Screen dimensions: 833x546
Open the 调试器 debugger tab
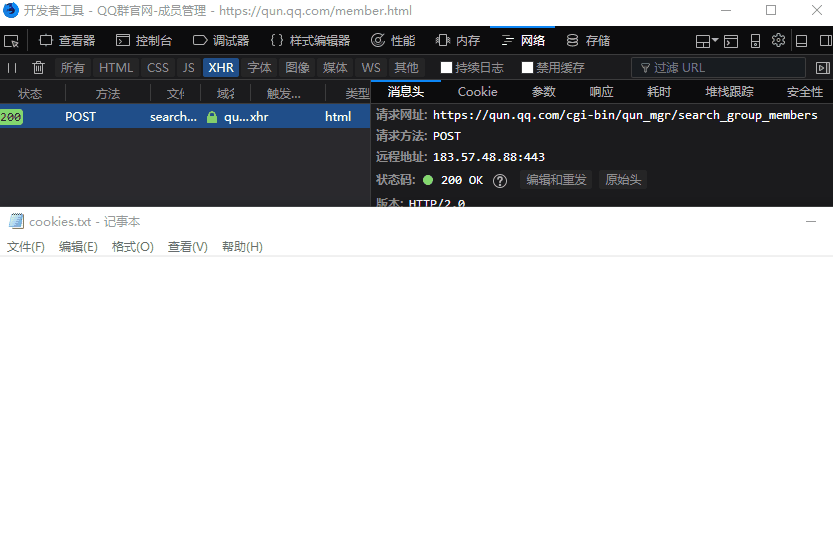click(x=221, y=41)
